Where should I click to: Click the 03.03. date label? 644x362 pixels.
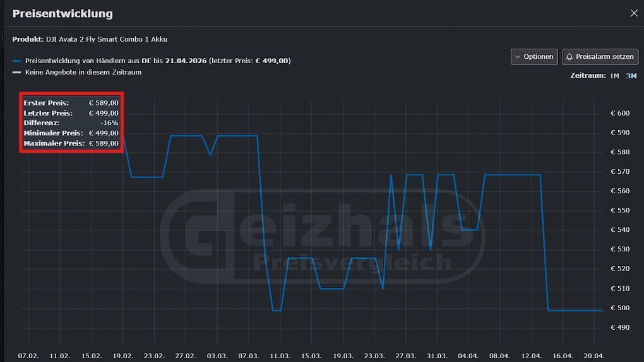click(217, 356)
